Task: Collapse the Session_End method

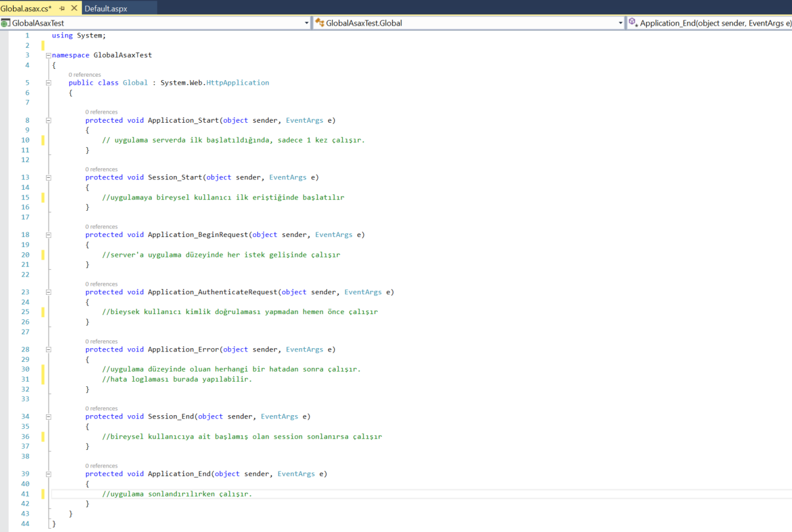Action: tap(48, 416)
